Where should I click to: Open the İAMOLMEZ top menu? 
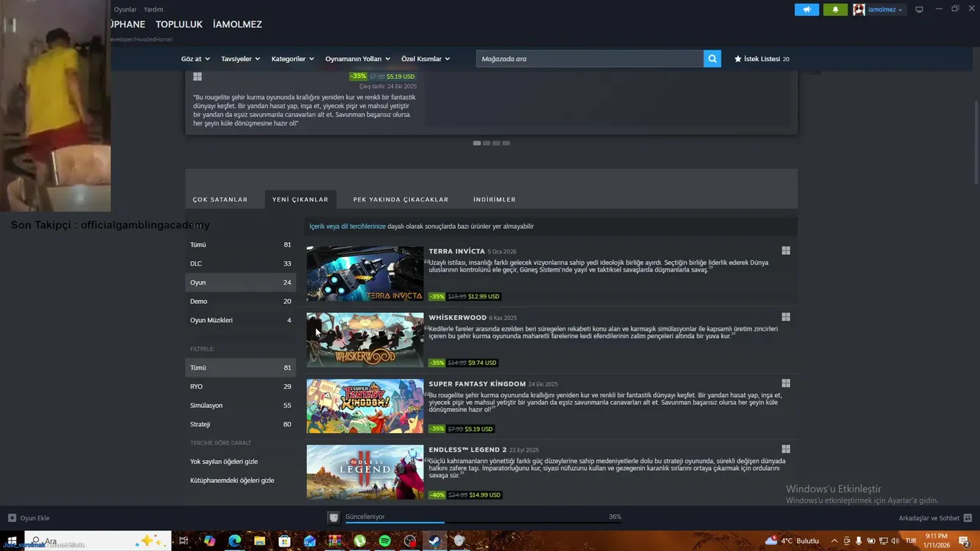click(x=237, y=24)
